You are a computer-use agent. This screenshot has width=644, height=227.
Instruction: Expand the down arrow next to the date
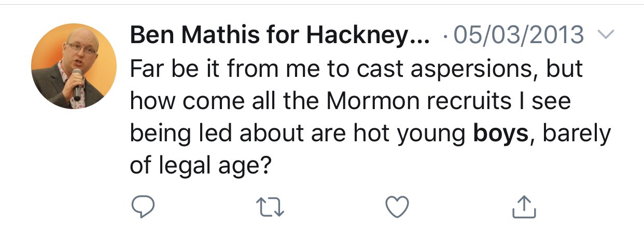pos(605,35)
